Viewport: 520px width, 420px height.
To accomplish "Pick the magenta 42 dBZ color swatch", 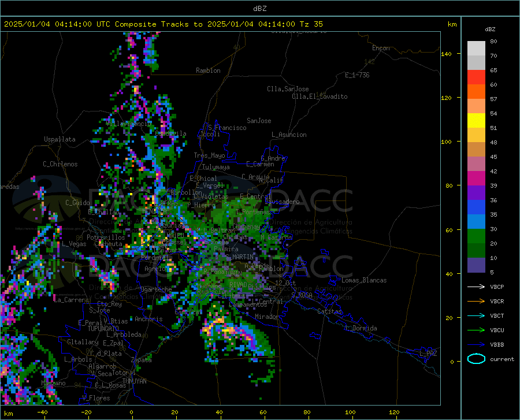I will click(476, 179).
